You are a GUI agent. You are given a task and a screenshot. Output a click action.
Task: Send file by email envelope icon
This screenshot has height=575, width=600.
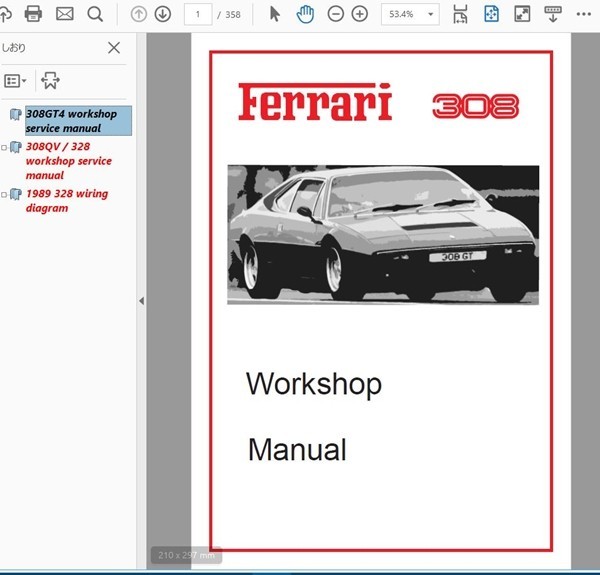tap(65, 14)
